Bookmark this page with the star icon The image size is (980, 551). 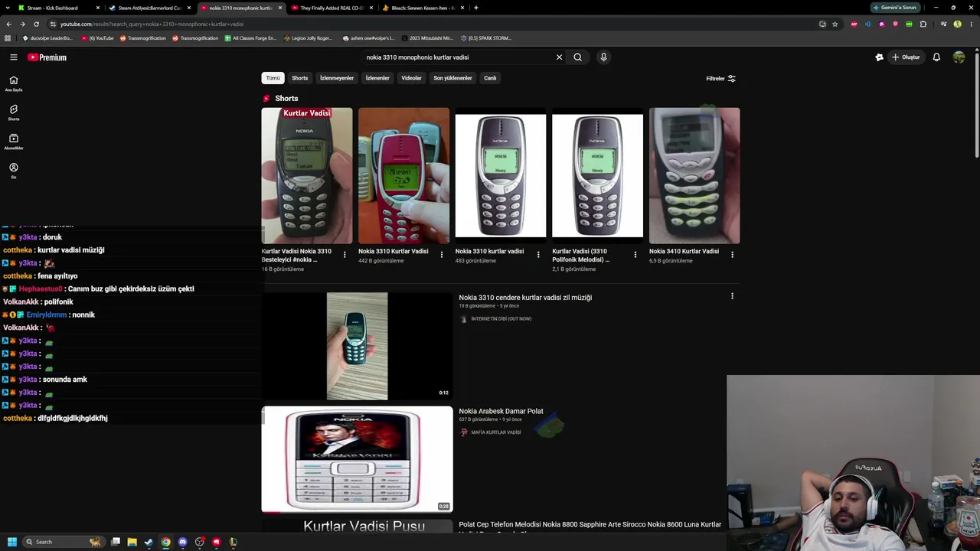835,24
